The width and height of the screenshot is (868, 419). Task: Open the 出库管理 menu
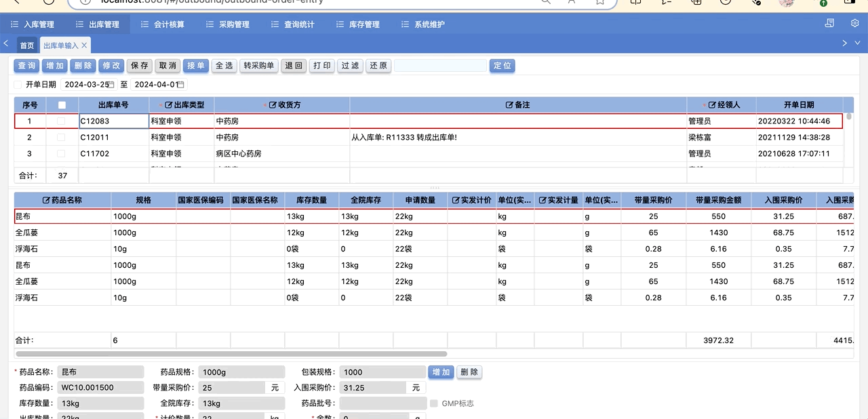pos(98,24)
